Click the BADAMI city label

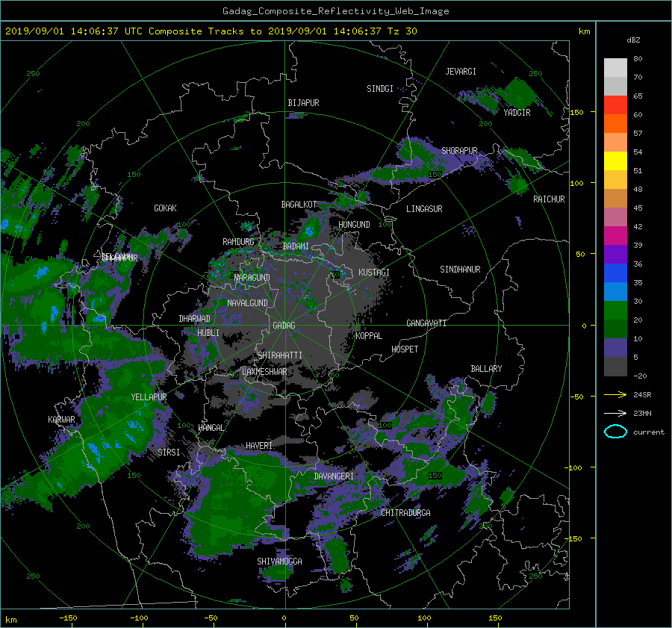coord(296,246)
